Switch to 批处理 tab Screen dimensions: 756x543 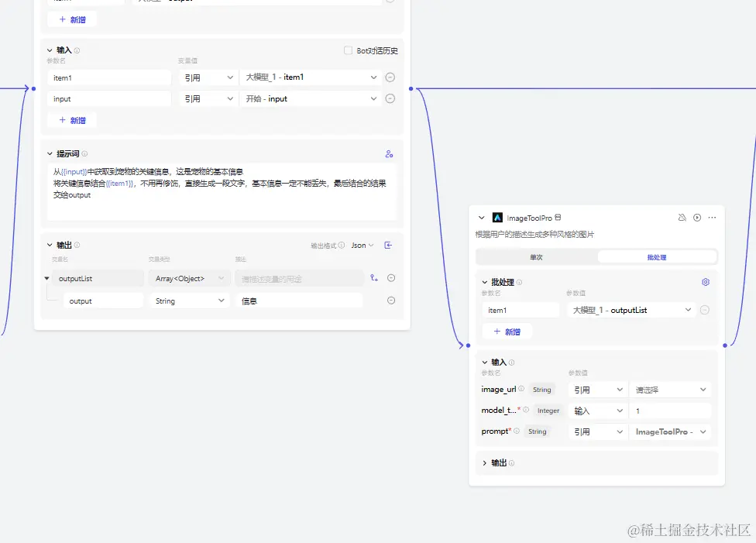coord(657,257)
